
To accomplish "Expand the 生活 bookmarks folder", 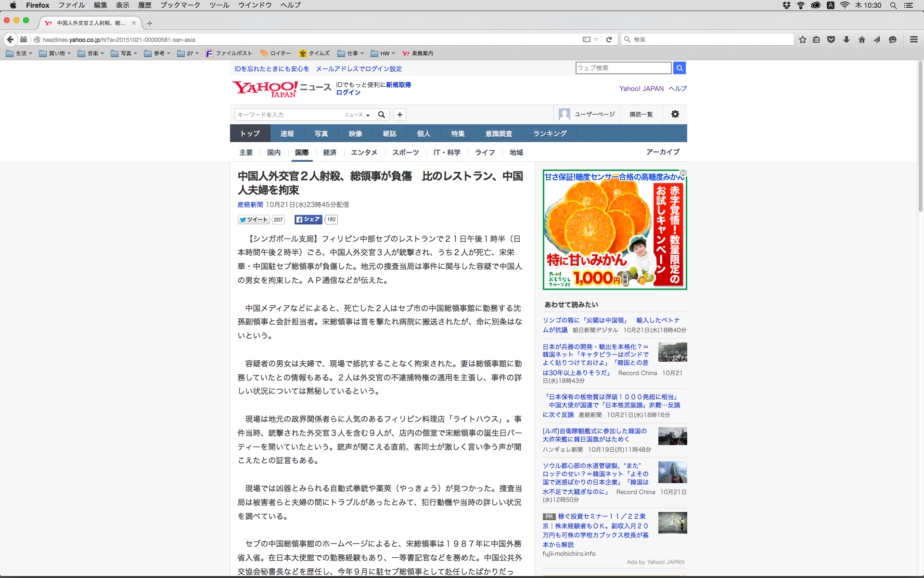I will 19,53.
